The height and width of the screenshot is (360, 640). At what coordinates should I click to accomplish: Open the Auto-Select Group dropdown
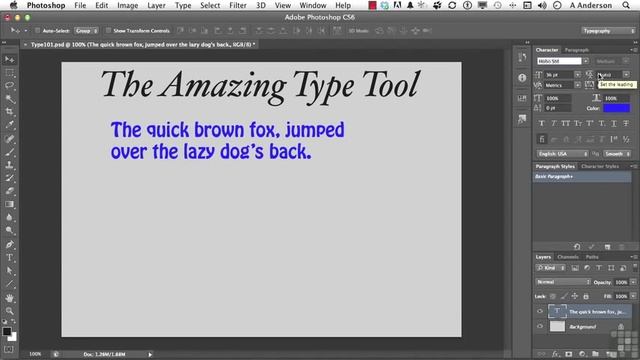point(87,31)
